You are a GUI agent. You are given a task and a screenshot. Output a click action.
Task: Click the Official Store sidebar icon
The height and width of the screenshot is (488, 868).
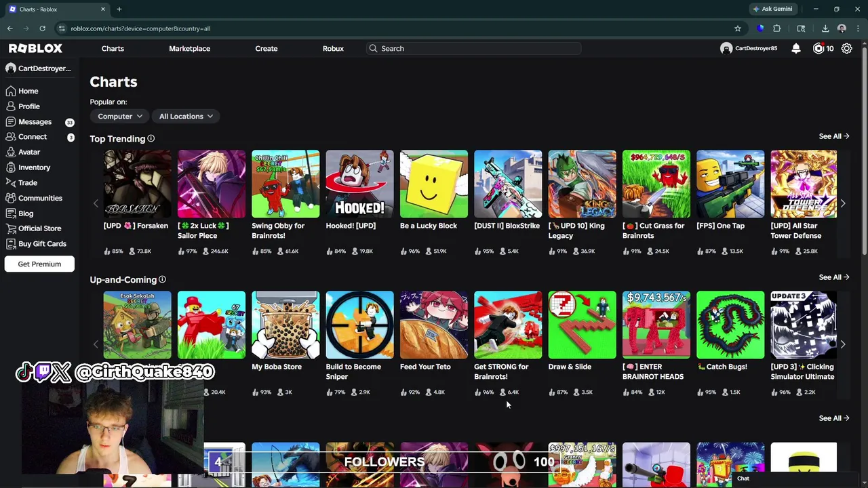10,228
